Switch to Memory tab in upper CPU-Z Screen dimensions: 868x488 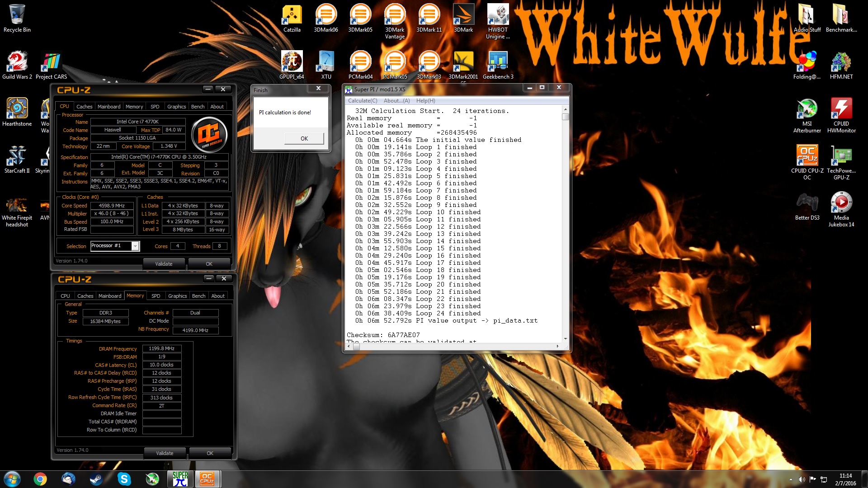[134, 107]
